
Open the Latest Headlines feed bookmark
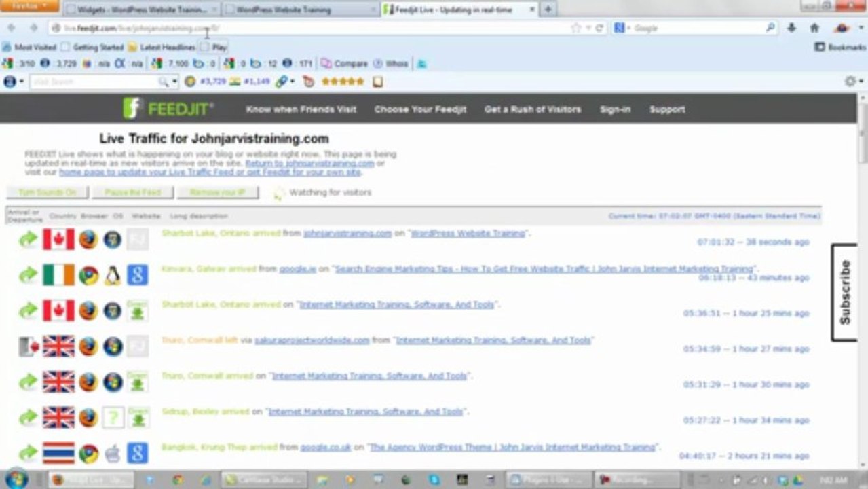click(162, 48)
